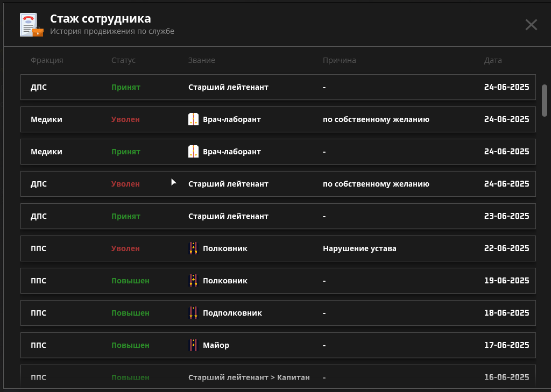
Task: Click Врач-лаборант text in the Уволен row
Action: click(232, 119)
